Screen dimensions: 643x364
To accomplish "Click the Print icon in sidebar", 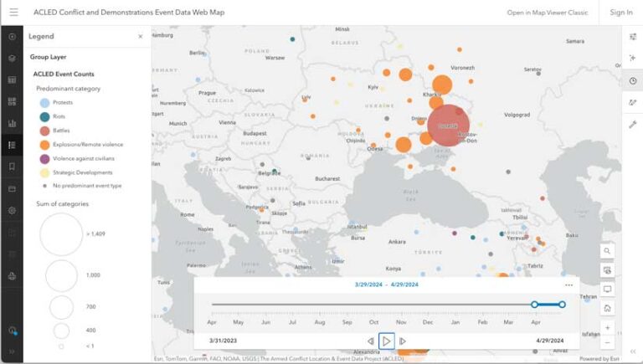I will pyautogui.click(x=12, y=276).
